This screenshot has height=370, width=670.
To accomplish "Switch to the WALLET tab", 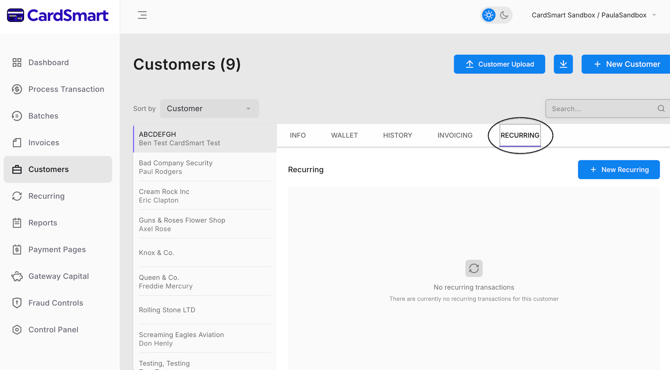I will tap(344, 135).
